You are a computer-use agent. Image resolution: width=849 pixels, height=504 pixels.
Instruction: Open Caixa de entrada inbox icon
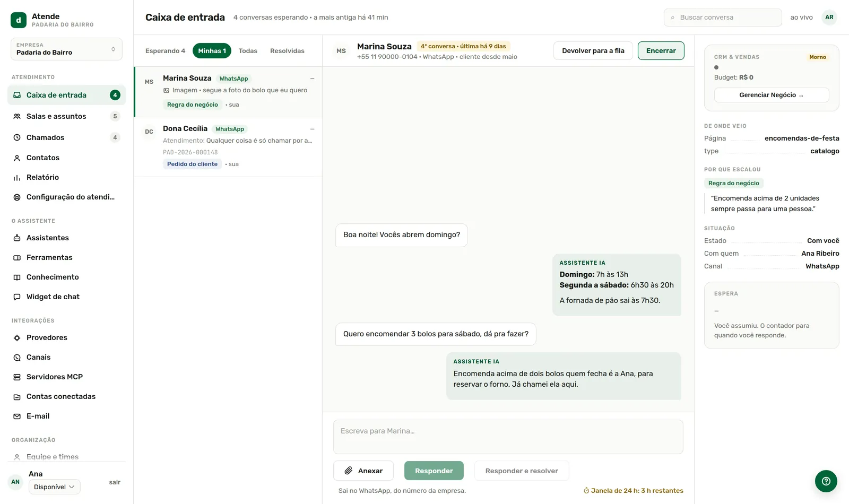click(x=17, y=95)
